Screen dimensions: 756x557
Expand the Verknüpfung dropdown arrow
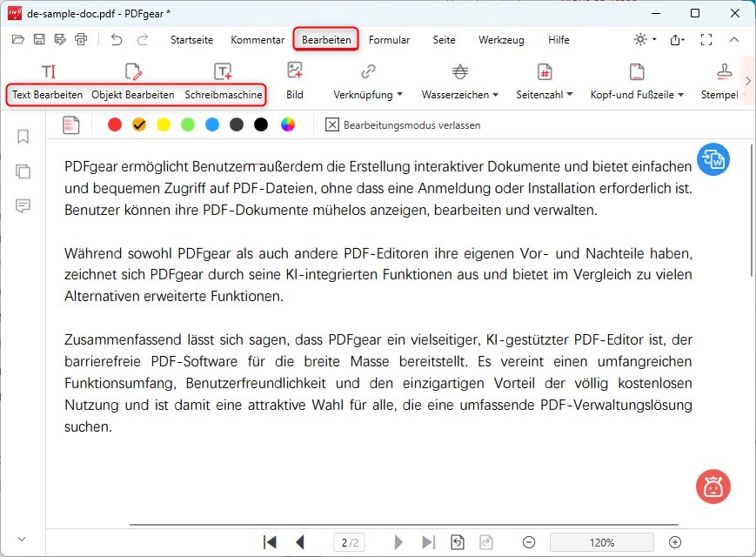point(399,94)
